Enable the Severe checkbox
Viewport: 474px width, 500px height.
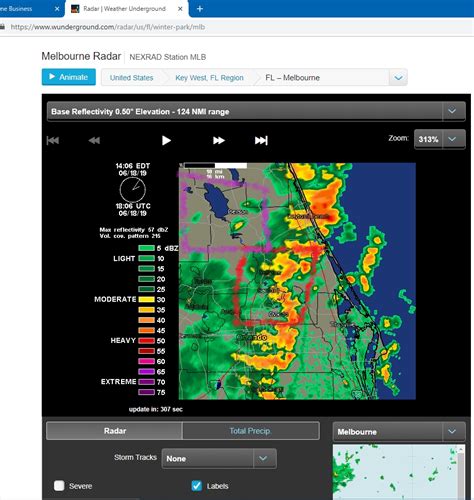point(59,486)
